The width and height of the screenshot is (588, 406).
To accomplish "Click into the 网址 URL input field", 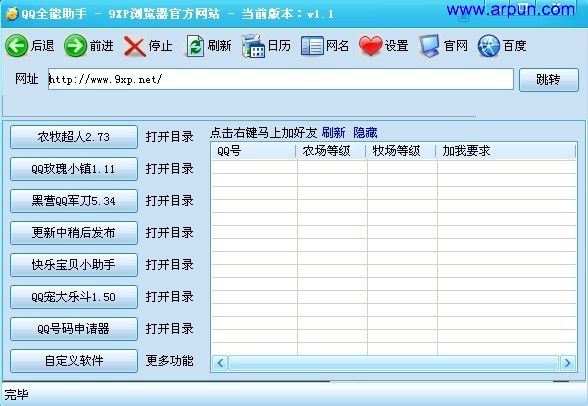I will pos(280,79).
